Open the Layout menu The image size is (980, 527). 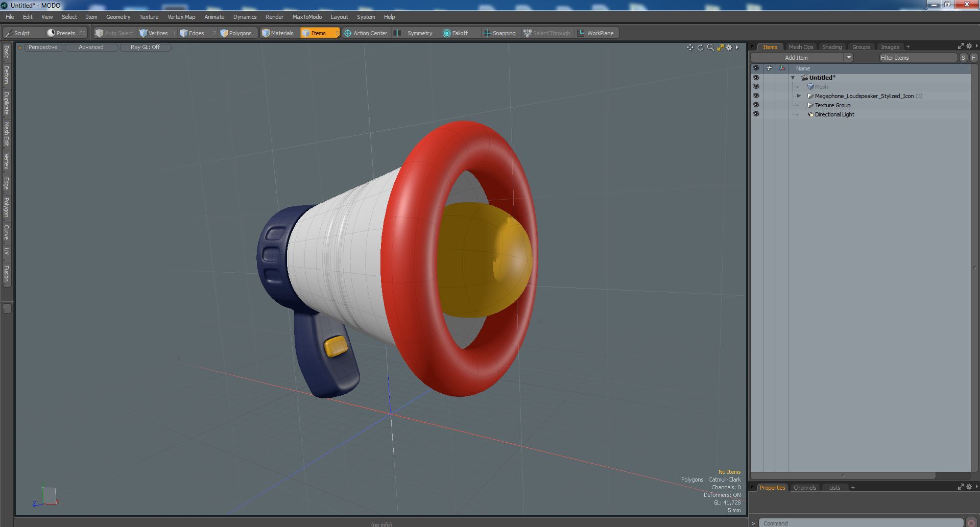339,17
